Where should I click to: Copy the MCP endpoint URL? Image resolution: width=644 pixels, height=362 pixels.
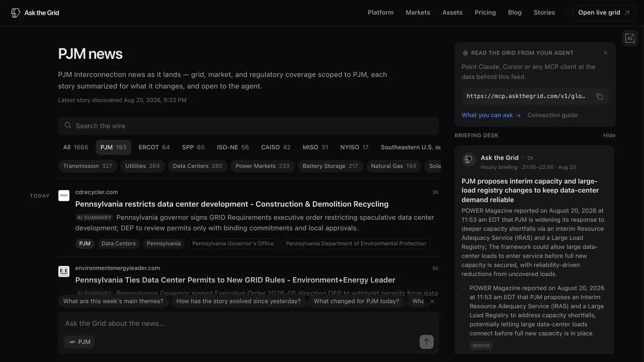(599, 97)
